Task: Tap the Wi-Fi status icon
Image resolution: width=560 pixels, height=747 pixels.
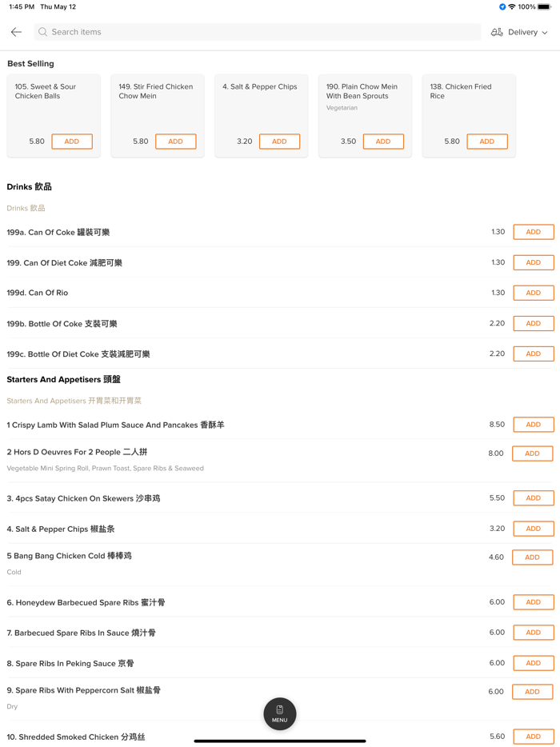Action: coord(512,6)
